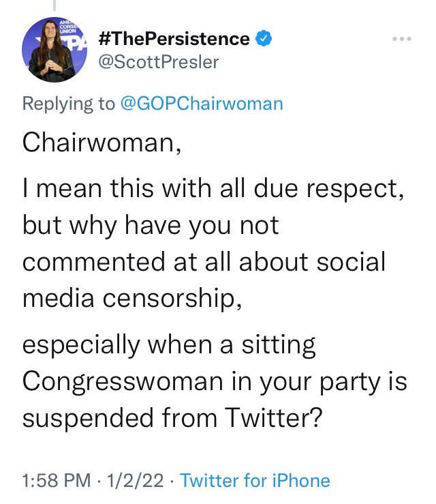Click the 'commented at all about social' line
The height and width of the screenshot is (504, 436).
(x=204, y=262)
